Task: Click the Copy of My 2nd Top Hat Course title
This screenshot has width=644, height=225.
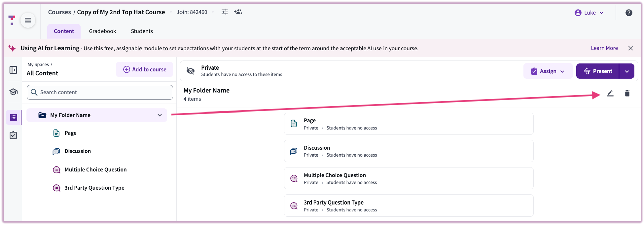Action: pyautogui.click(x=121, y=12)
